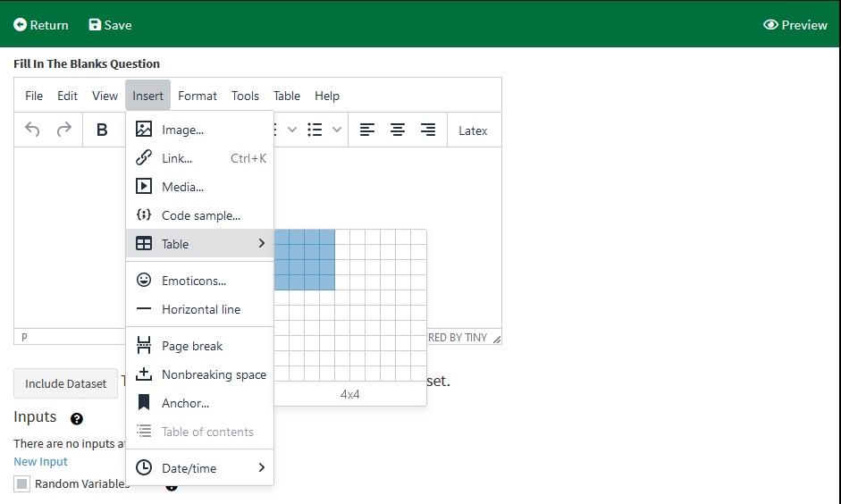841x504 pixels.
Task: Align text left in editor
Action: tap(367, 130)
